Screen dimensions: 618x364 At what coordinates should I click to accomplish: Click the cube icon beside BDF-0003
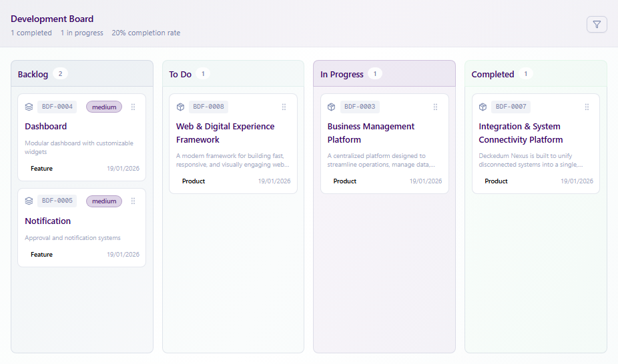332,107
